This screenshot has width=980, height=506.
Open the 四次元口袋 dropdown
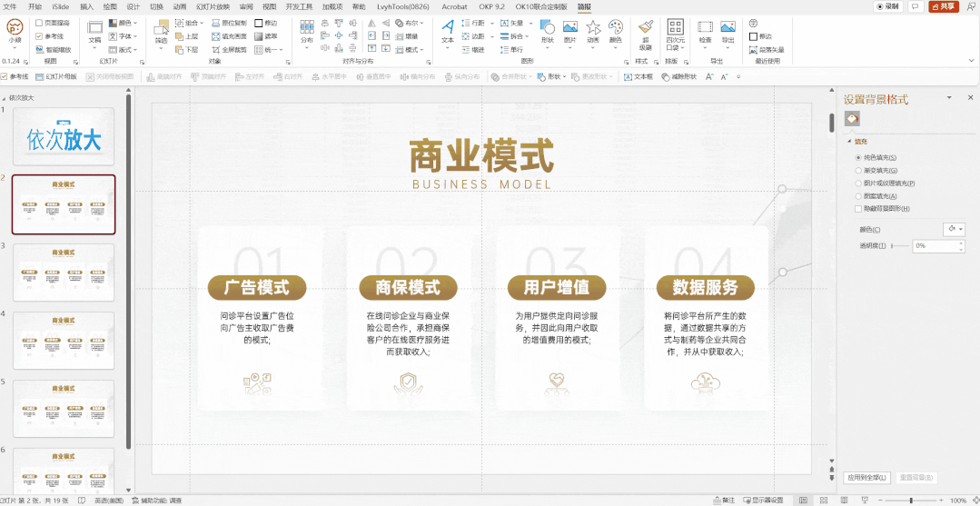pyautogui.click(x=676, y=35)
